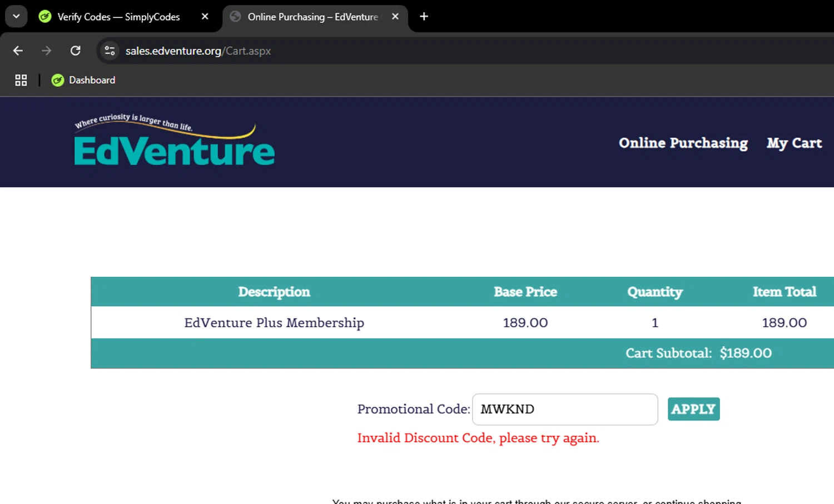Viewport: 834px width, 504px height.
Task: Close the Online Purchasing – EdVenture tab
Action: (x=395, y=17)
